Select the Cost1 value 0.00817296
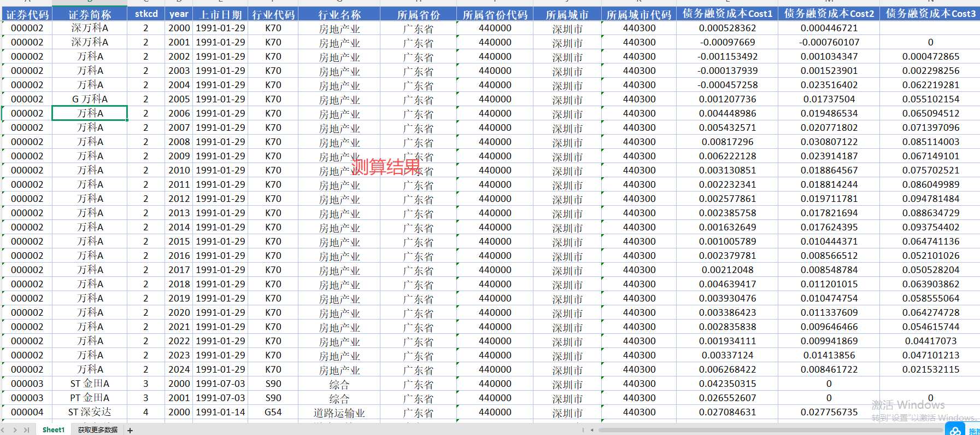The width and height of the screenshot is (980, 435). [x=727, y=142]
